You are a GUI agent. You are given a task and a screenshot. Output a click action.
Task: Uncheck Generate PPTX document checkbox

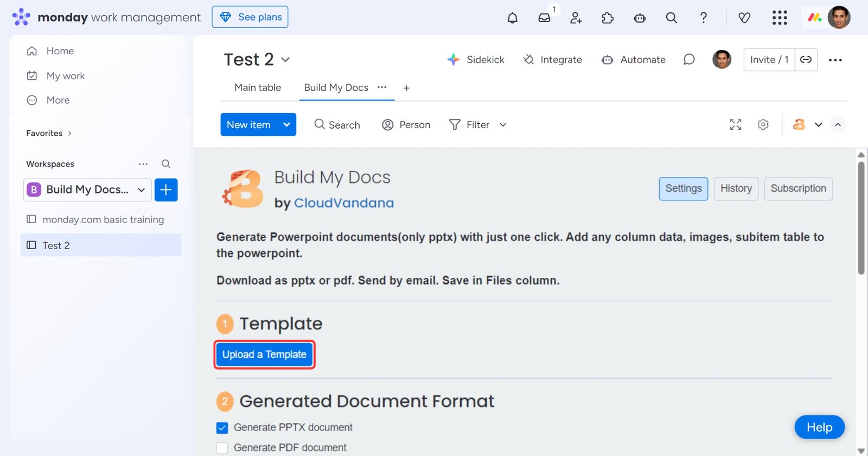[x=222, y=428]
